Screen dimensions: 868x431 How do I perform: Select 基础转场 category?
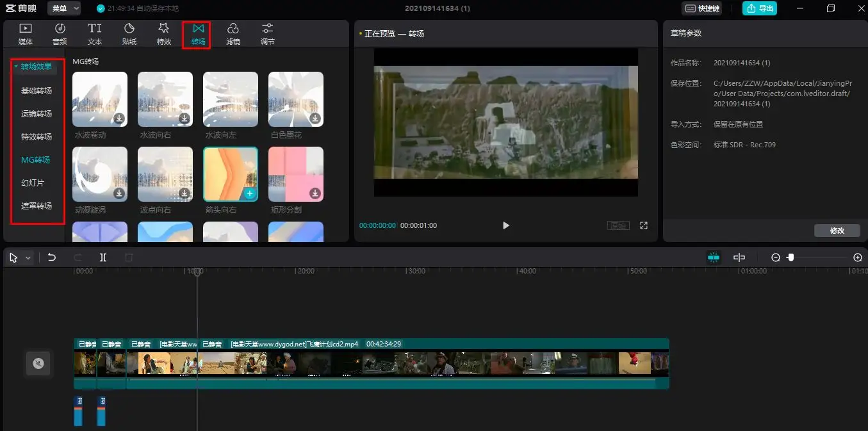click(37, 91)
